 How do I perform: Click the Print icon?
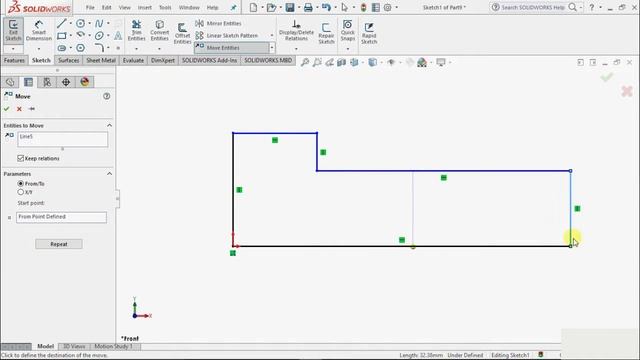308,7
